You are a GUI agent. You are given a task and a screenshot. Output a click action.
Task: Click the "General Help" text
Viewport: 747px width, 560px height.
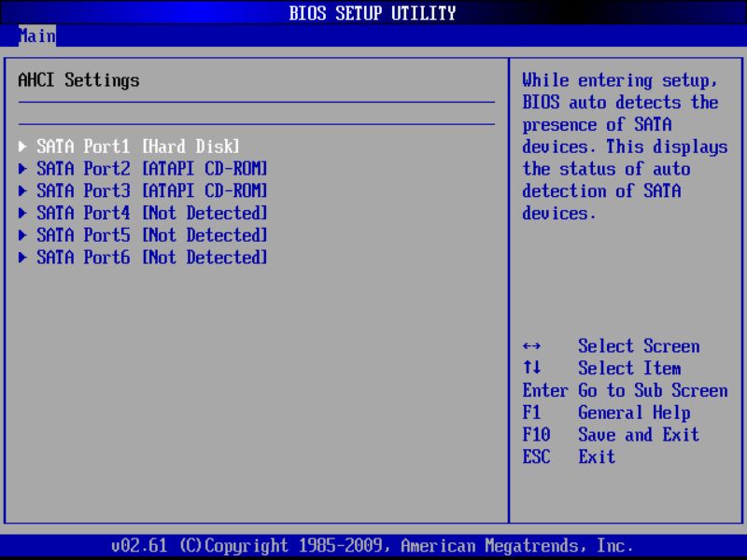point(634,413)
